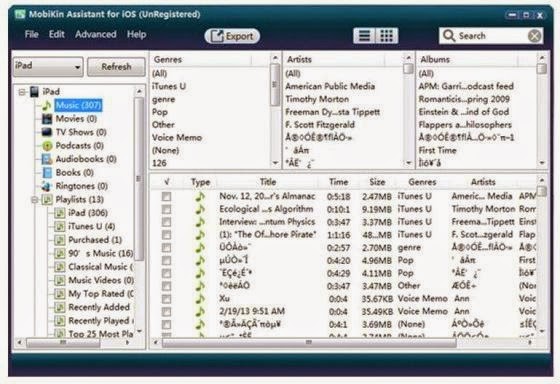Click the Ringtones icon
560x384 pixels.
point(47,186)
